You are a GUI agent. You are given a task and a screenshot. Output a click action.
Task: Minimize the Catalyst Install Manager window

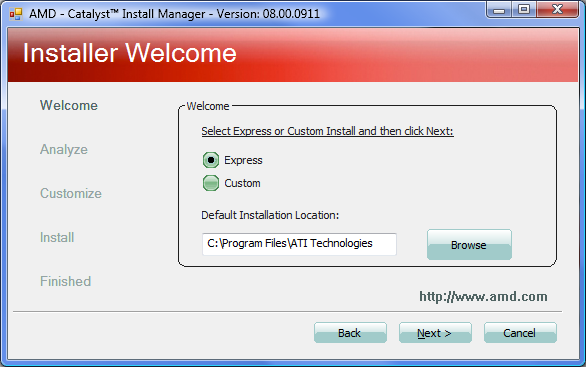499,9
